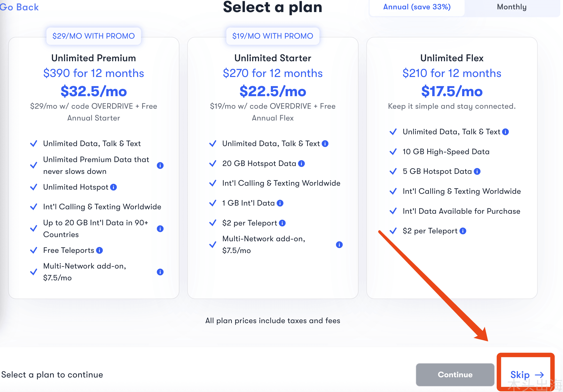Click info icon for Unlimited Premium Data

pos(160,166)
